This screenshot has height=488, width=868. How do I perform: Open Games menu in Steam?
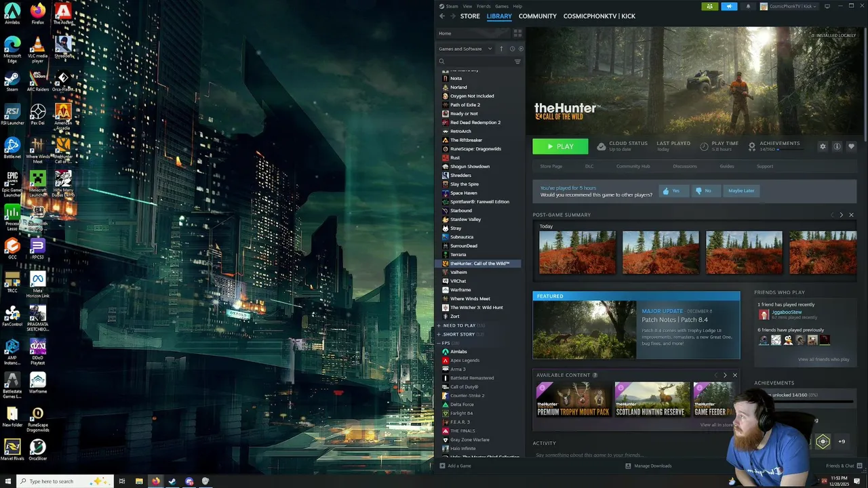[502, 6]
